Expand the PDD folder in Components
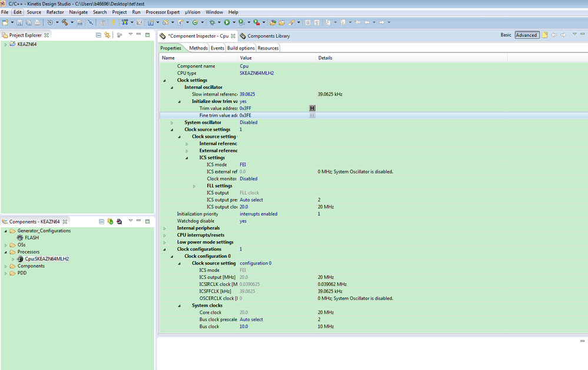The image size is (588, 370). point(5,274)
